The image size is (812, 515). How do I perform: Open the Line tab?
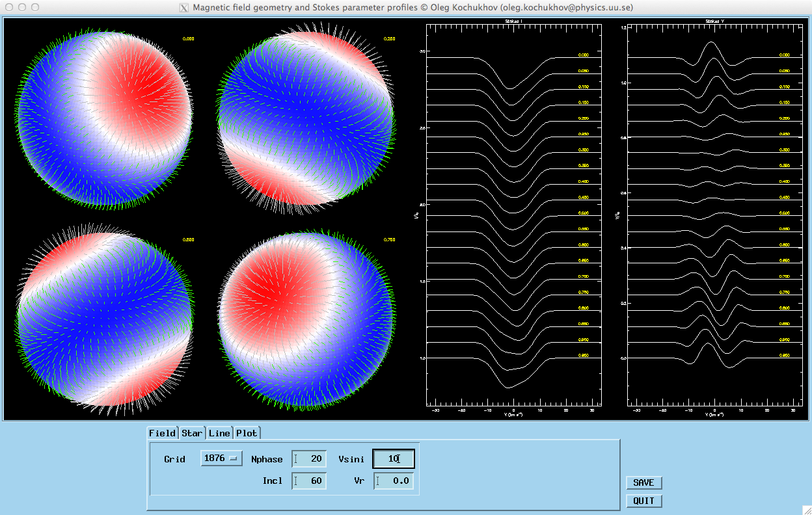(219, 433)
